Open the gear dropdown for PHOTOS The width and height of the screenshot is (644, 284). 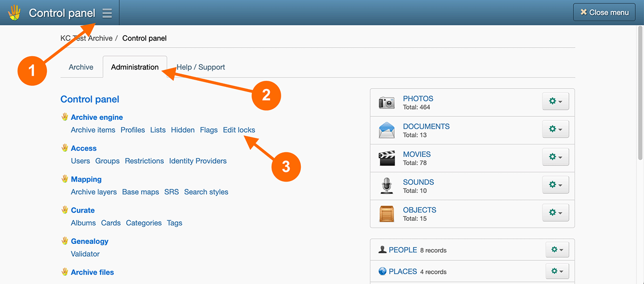pyautogui.click(x=555, y=102)
